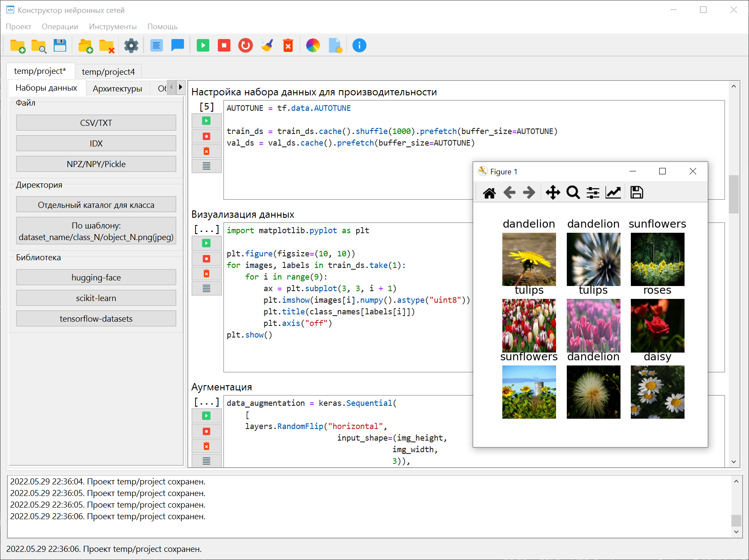Click log panel scrollbar up arrow
The image size is (749, 560).
[736, 481]
